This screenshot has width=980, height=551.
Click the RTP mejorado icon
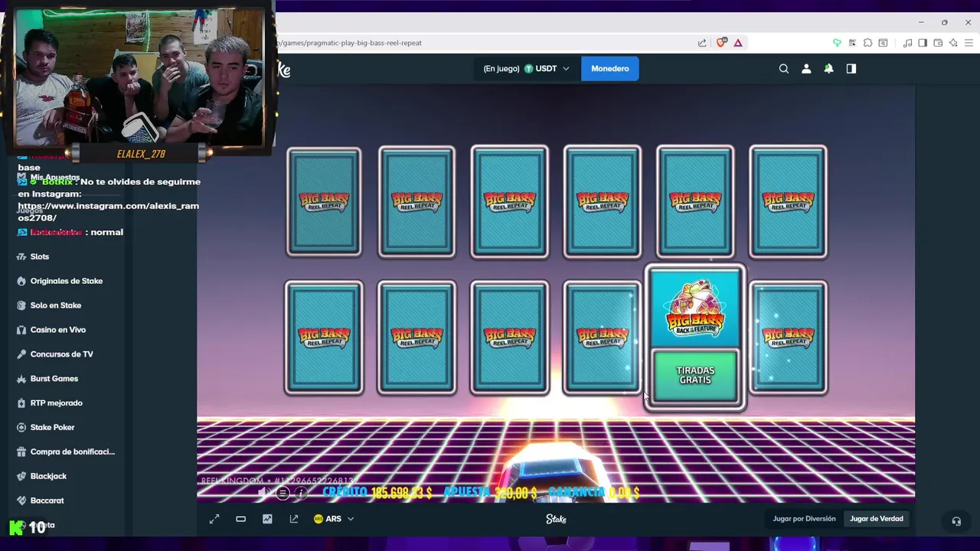pyautogui.click(x=21, y=403)
